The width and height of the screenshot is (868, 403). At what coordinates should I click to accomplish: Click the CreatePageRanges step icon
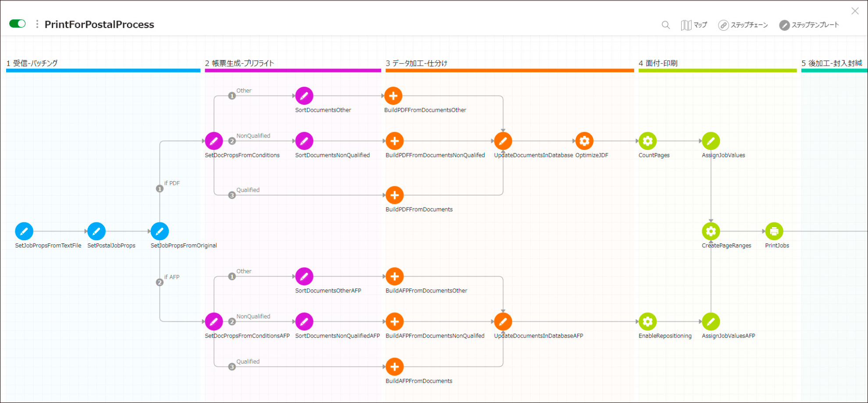click(x=711, y=231)
